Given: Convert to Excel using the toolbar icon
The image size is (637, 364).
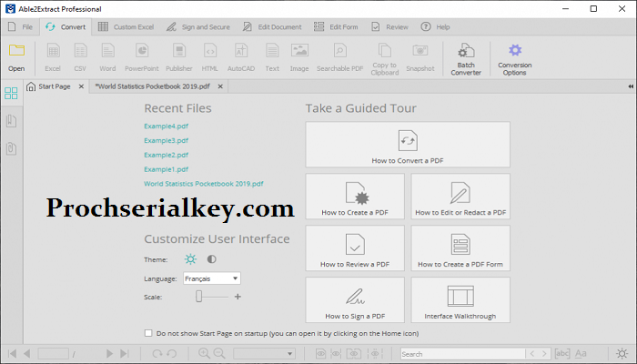Looking at the screenshot, I should coord(53,51).
